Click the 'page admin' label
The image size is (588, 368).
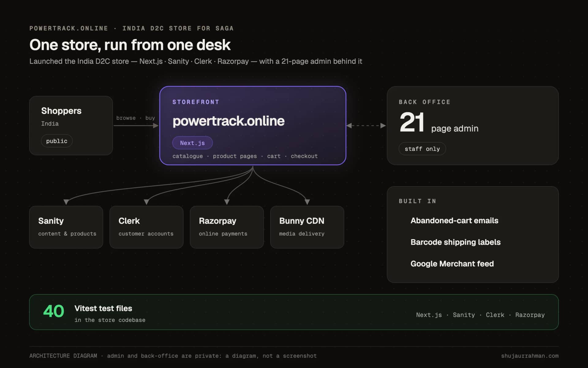455,128
